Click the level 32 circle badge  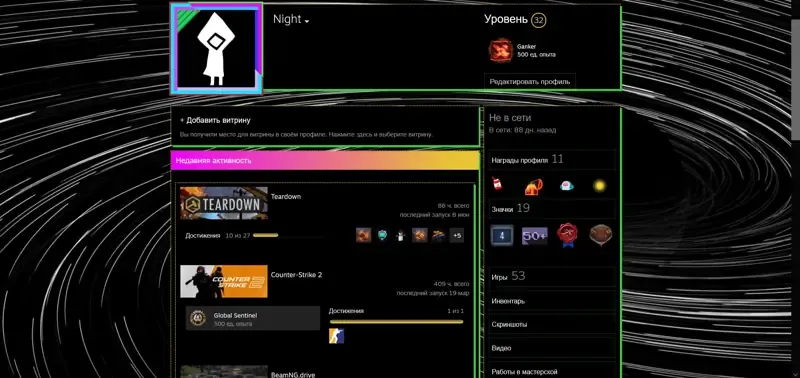point(538,20)
